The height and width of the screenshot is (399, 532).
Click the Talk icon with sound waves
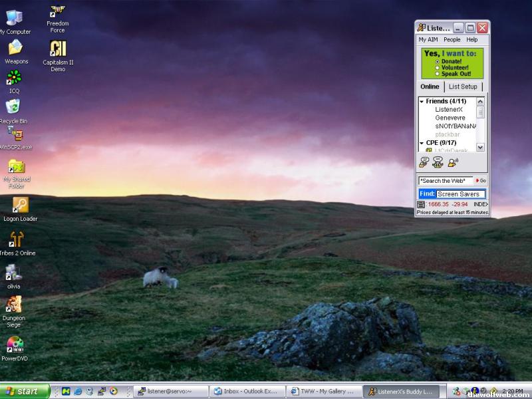click(x=453, y=162)
